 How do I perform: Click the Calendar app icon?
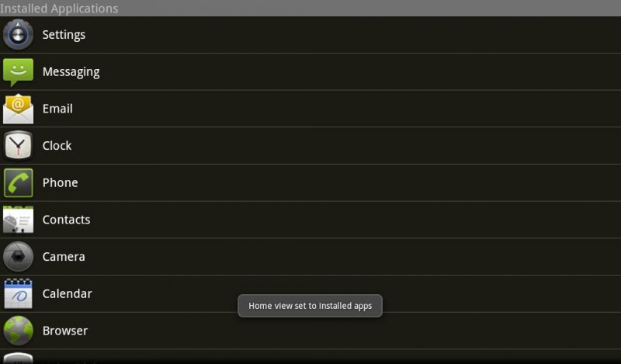click(x=19, y=294)
